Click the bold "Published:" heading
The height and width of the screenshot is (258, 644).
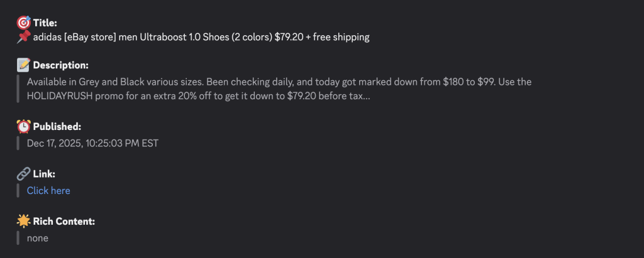point(57,127)
